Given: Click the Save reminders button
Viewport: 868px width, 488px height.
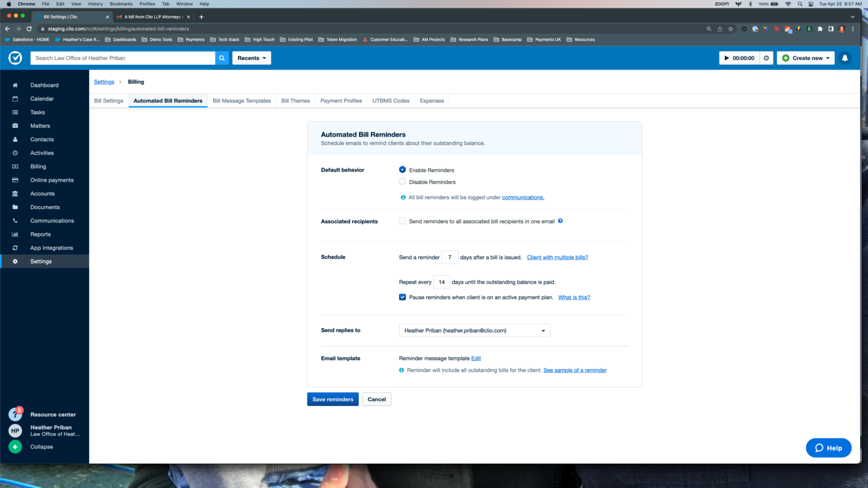Looking at the screenshot, I should point(332,399).
